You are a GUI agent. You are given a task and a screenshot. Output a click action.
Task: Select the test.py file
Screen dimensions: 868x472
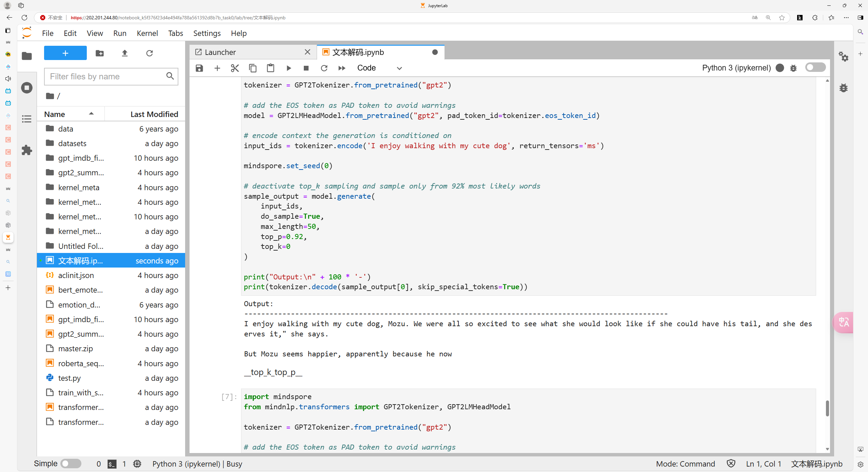pos(111,378)
